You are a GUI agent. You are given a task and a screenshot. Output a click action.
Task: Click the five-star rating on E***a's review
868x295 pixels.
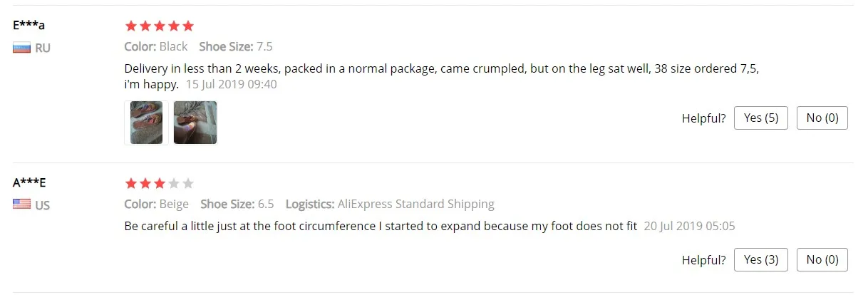pyautogui.click(x=159, y=26)
